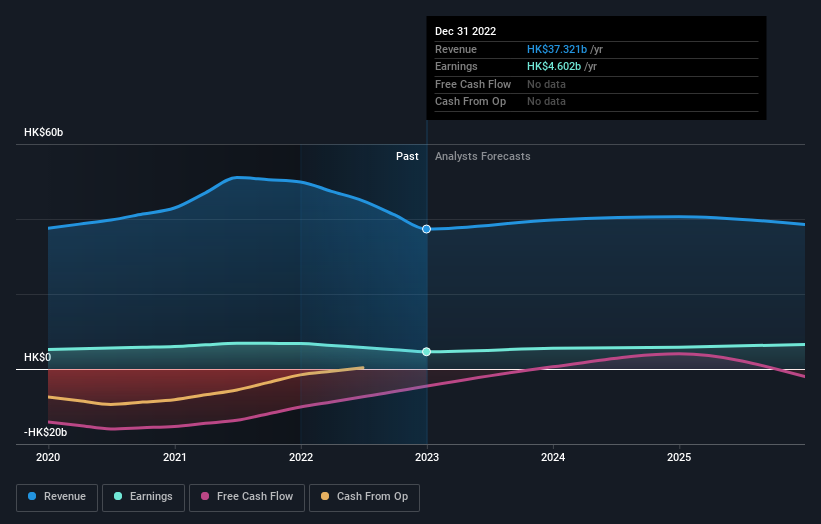Toggle the Revenue legend button
Screen dimensions: 821x524
pos(57,497)
